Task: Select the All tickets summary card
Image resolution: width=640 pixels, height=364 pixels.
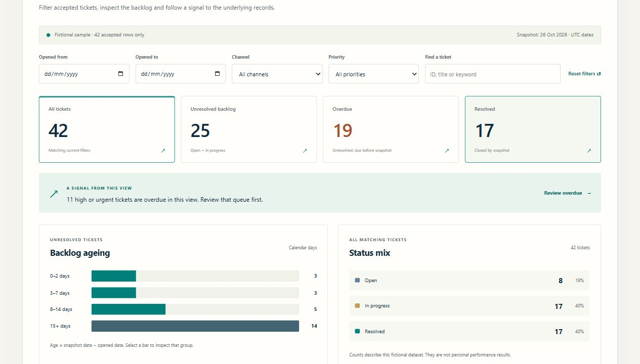Action: click(x=107, y=129)
